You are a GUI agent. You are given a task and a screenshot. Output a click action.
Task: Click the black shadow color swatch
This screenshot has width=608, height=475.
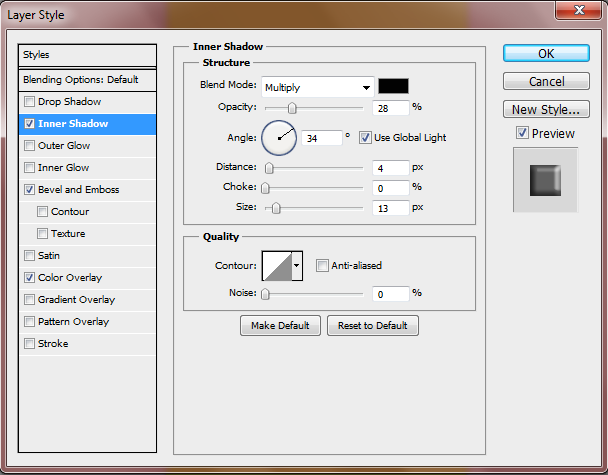point(393,86)
